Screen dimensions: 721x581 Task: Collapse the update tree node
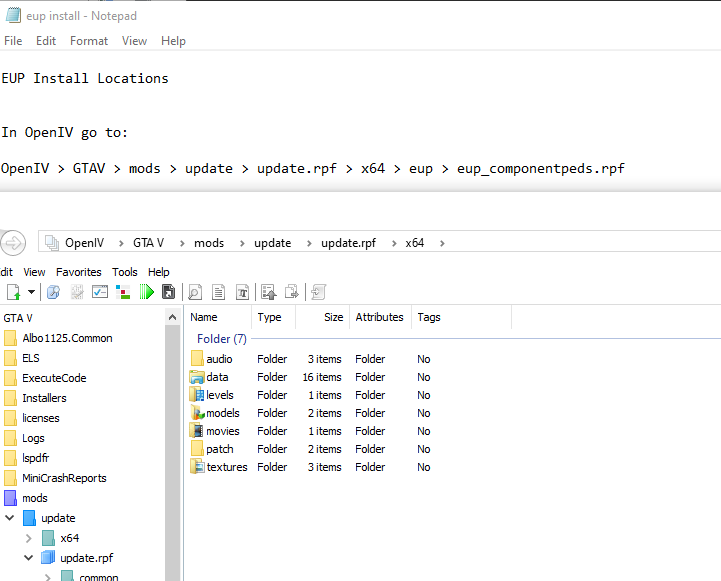tap(10, 518)
